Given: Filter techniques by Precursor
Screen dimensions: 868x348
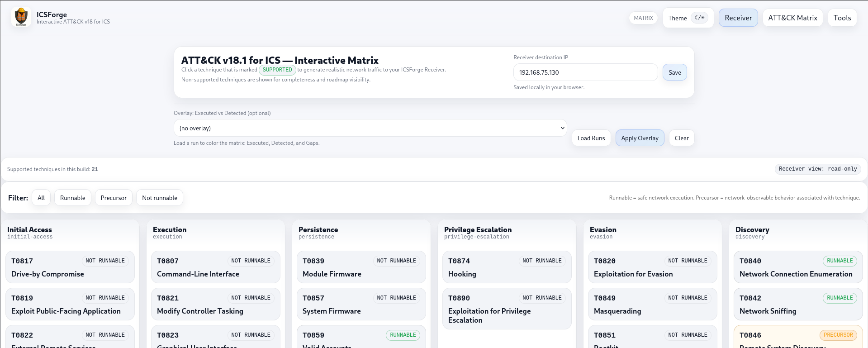Looking at the screenshot, I should [x=114, y=198].
